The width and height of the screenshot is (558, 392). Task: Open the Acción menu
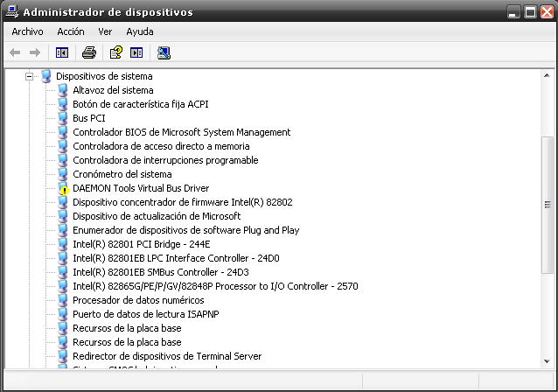tap(71, 31)
